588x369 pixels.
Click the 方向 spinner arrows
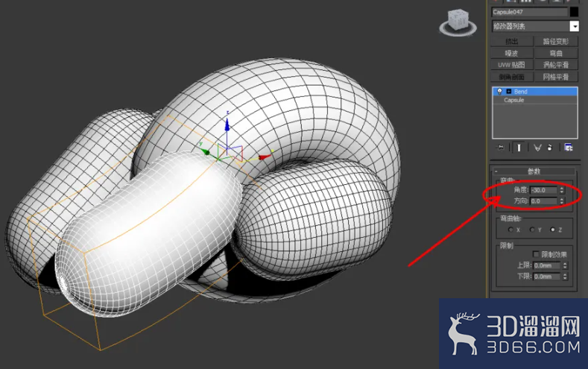[562, 201]
